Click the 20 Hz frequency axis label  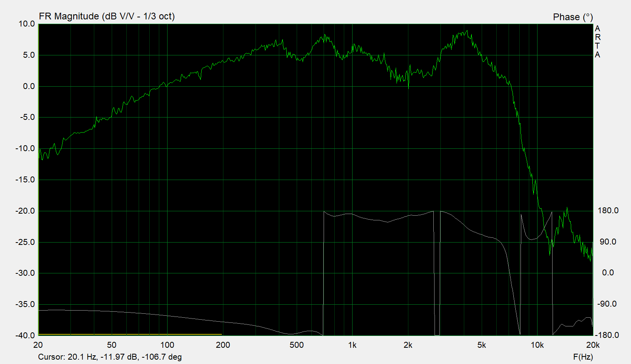(38, 345)
